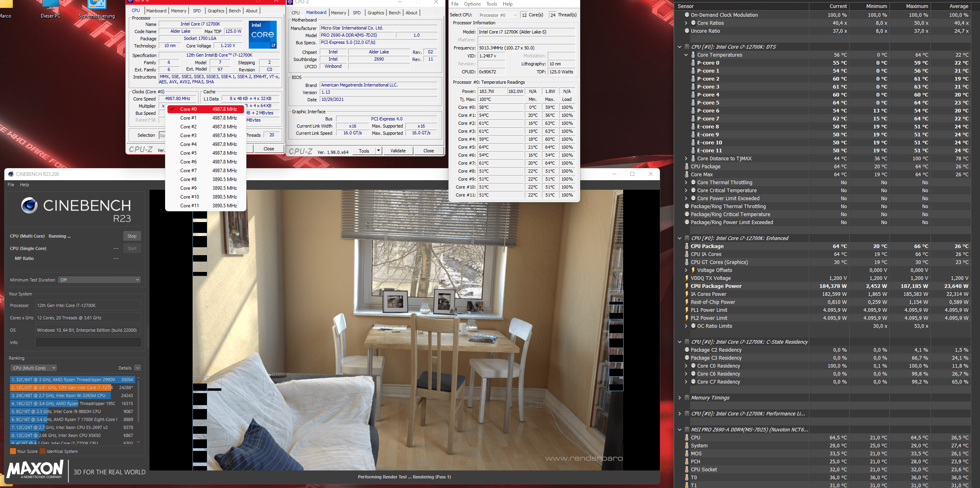
Task: Open the Minimum Test Duration dropdown
Action: [x=100, y=280]
